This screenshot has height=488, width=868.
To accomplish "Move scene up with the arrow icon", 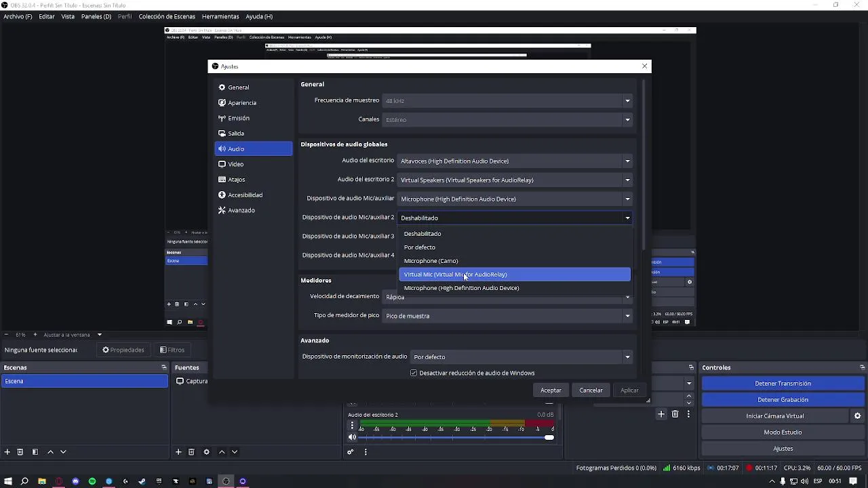I will pyautogui.click(x=50, y=452).
